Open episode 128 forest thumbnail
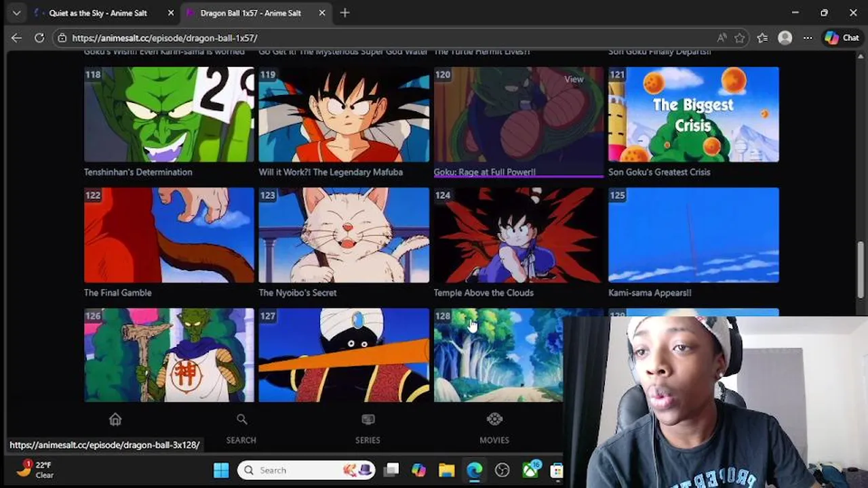Viewport: 868px width, 488px height. point(498,355)
